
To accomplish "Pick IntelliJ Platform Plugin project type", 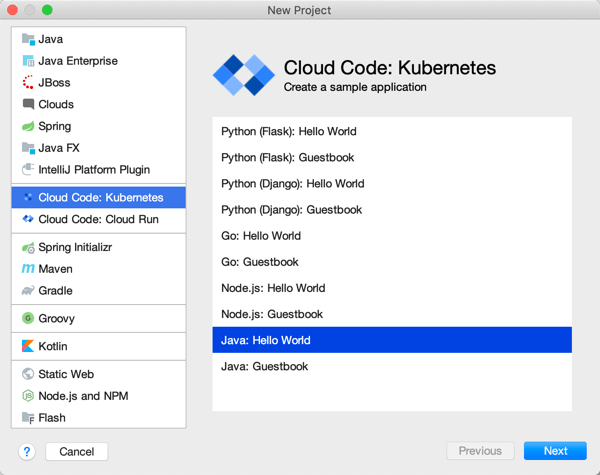I will coord(94,170).
